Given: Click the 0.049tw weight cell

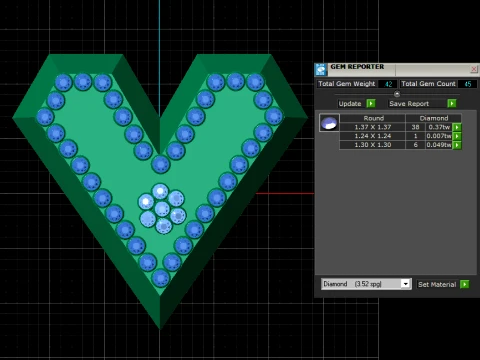Looking at the screenshot, I should tap(439, 145).
